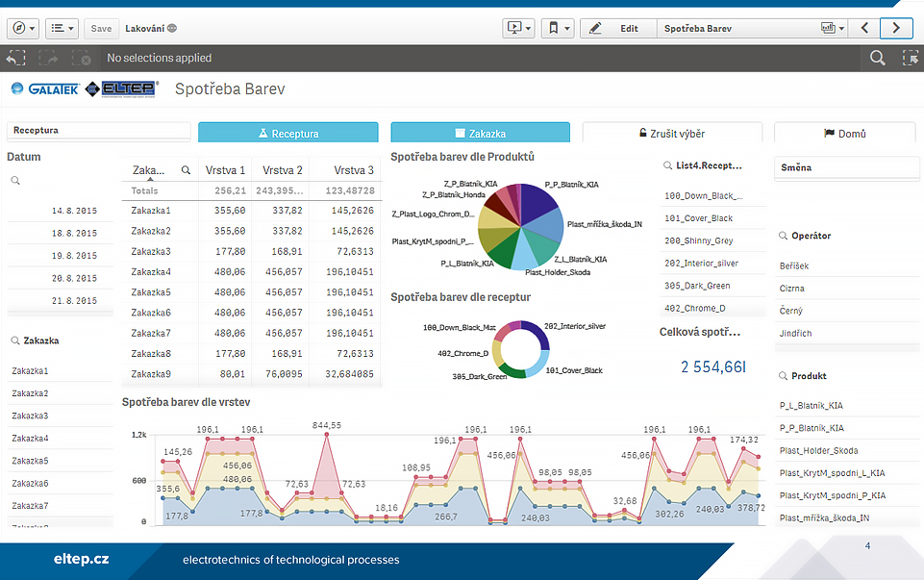Click the info icon beside Lakování
The image size is (924, 580).
pyautogui.click(x=172, y=29)
